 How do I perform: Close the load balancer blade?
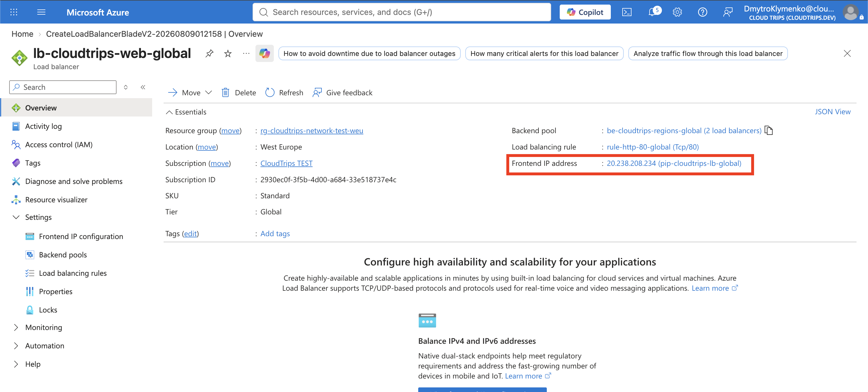(x=847, y=53)
